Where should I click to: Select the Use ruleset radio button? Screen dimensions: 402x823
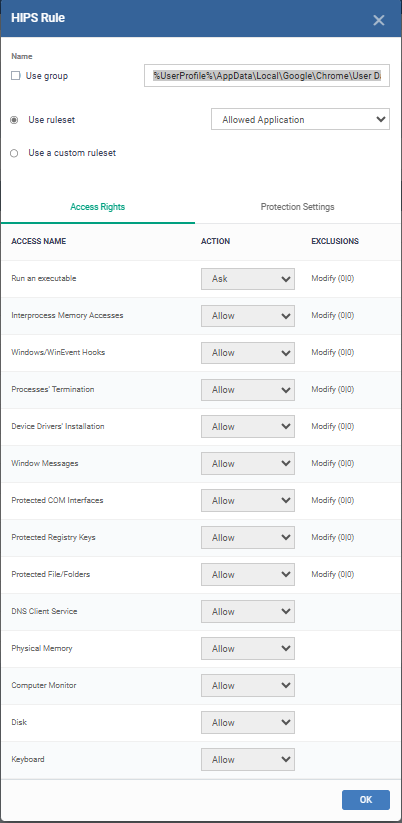14,120
